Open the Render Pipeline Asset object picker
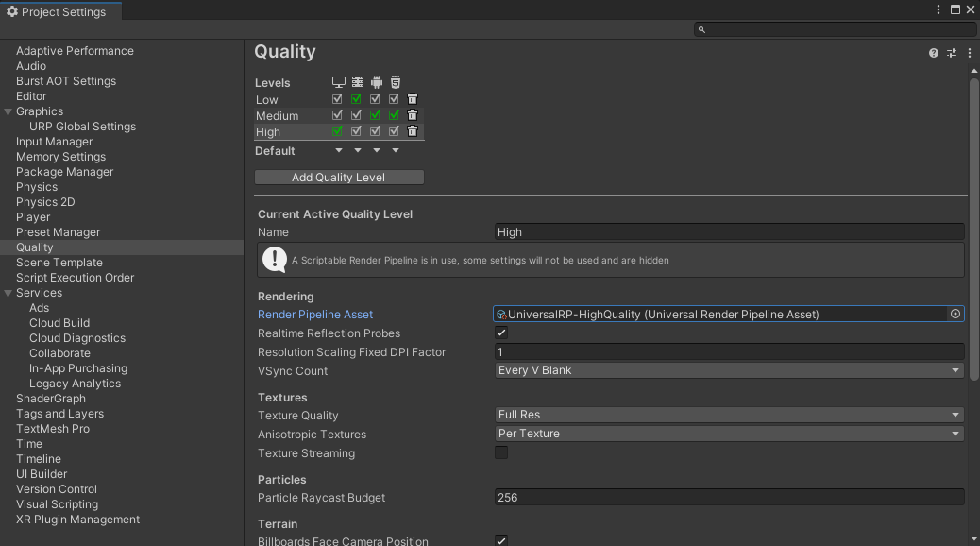The height and width of the screenshot is (546, 980). pyautogui.click(x=955, y=314)
